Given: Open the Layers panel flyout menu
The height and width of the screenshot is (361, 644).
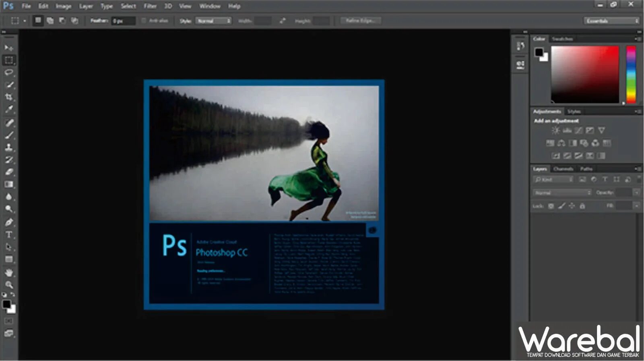Looking at the screenshot, I should 638,169.
